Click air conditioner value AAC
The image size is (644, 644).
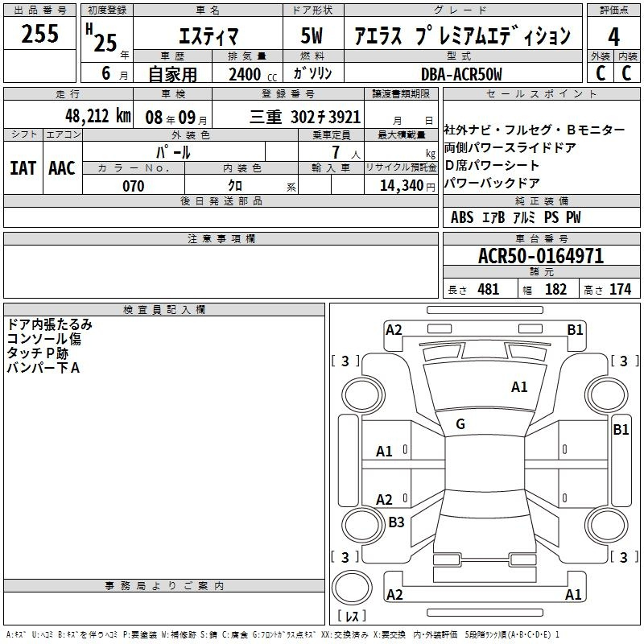tap(62, 168)
